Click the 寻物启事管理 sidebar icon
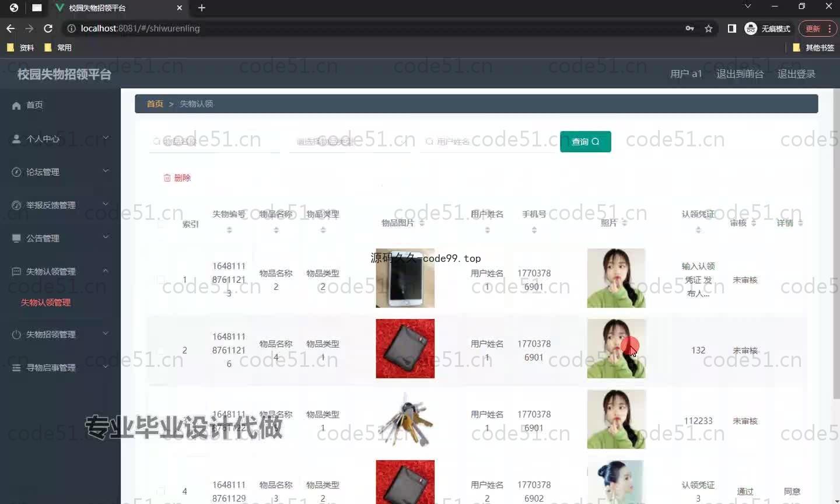 [16, 367]
